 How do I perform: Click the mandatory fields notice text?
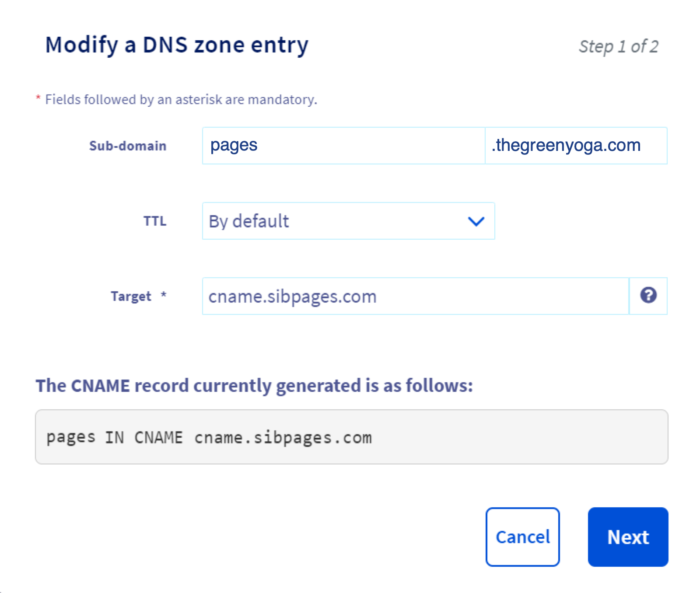181,100
